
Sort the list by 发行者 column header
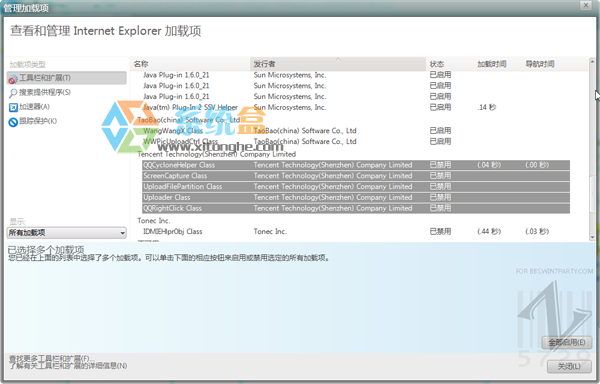338,64
